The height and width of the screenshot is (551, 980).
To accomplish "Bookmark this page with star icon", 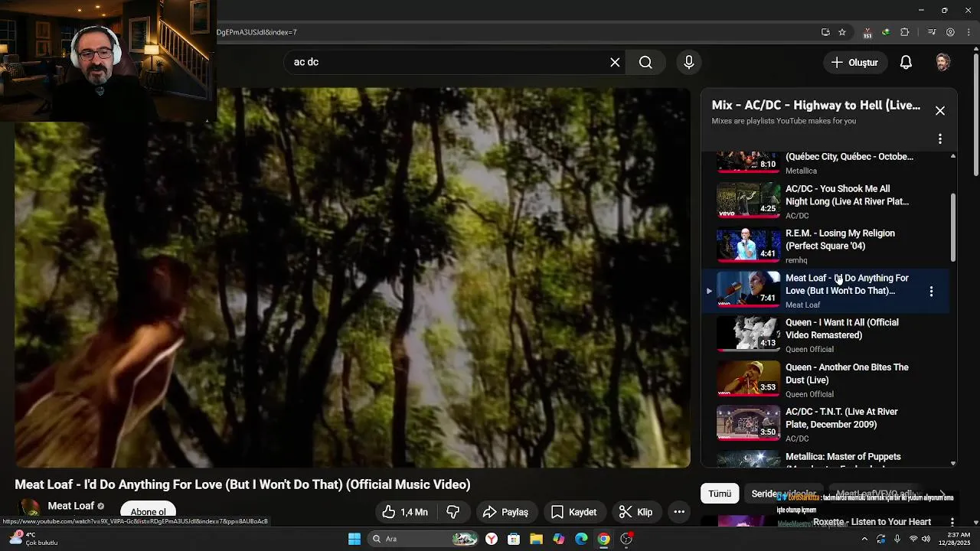I will coord(842,32).
